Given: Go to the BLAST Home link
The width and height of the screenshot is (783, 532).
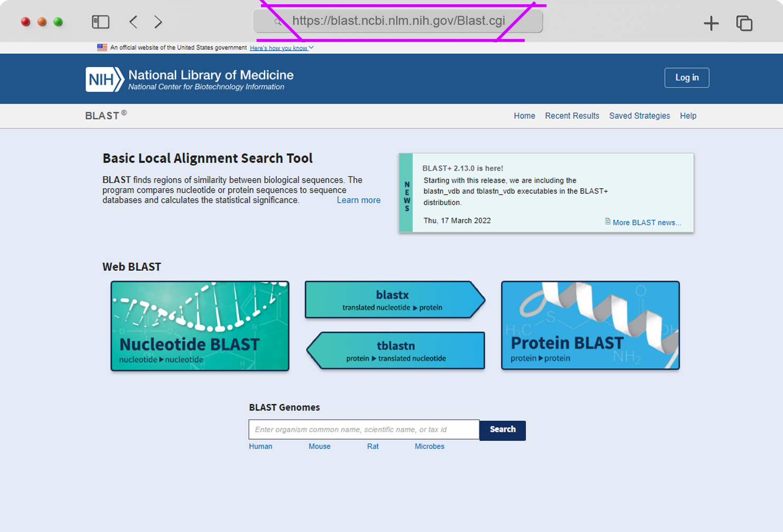Looking at the screenshot, I should tap(524, 116).
